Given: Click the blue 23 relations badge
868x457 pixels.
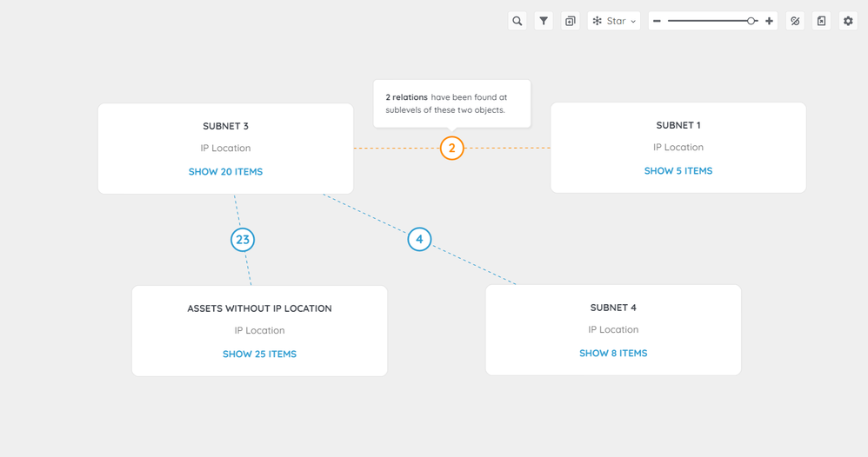Looking at the screenshot, I should pyautogui.click(x=243, y=240).
